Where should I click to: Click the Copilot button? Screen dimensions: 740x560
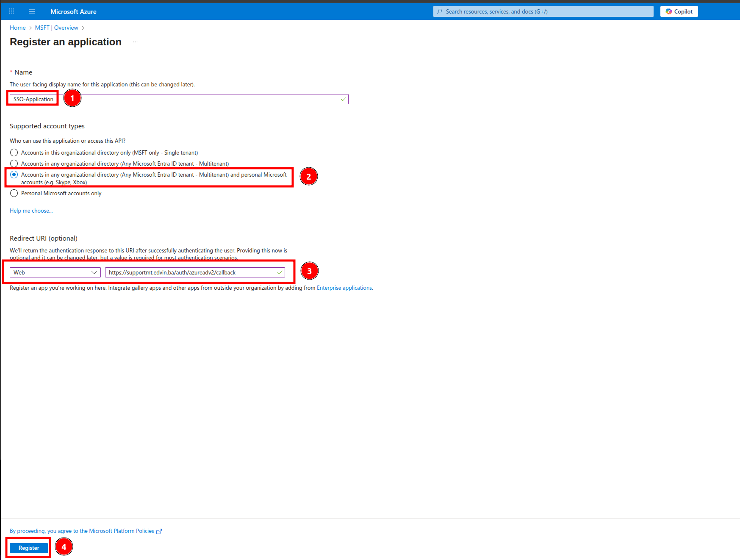[679, 11]
